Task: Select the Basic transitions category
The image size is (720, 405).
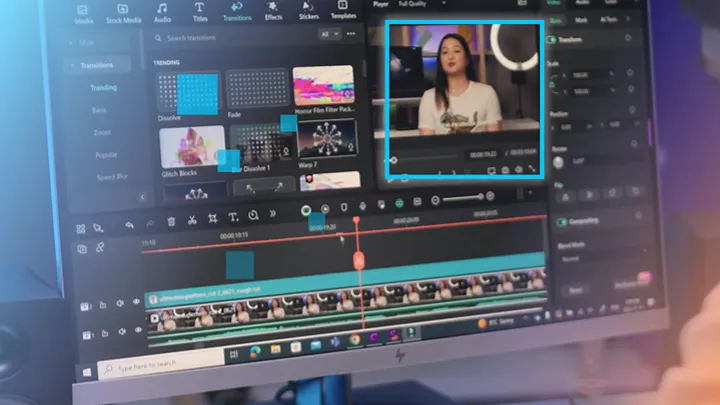Action: pos(99,110)
